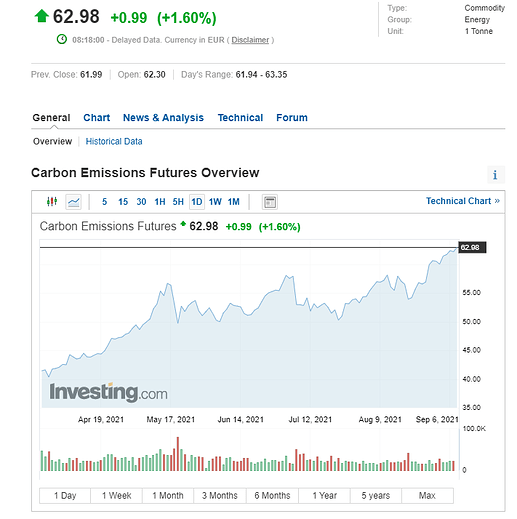Switch to the Technical tab

coord(240,118)
